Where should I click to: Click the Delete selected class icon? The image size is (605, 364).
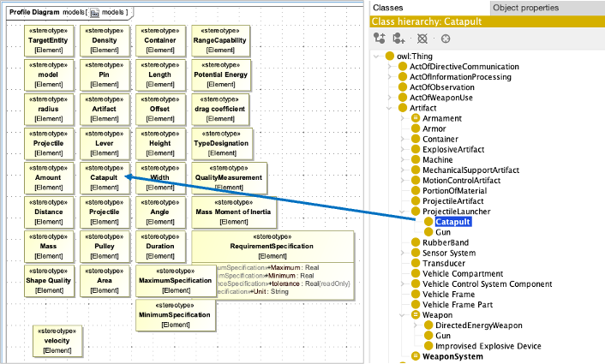421,39
